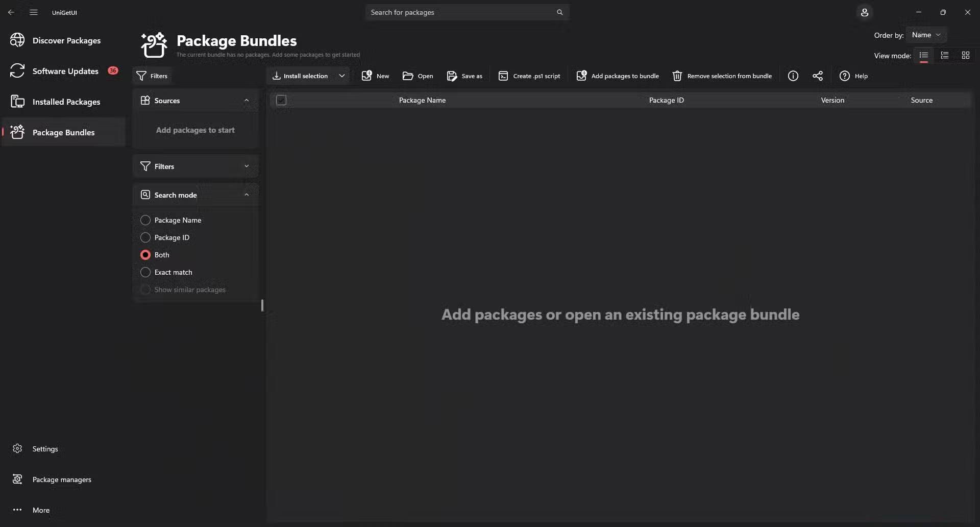Screen dimensions: 980x527
Task: Click the Software Updates count badge
Action: 113,70
